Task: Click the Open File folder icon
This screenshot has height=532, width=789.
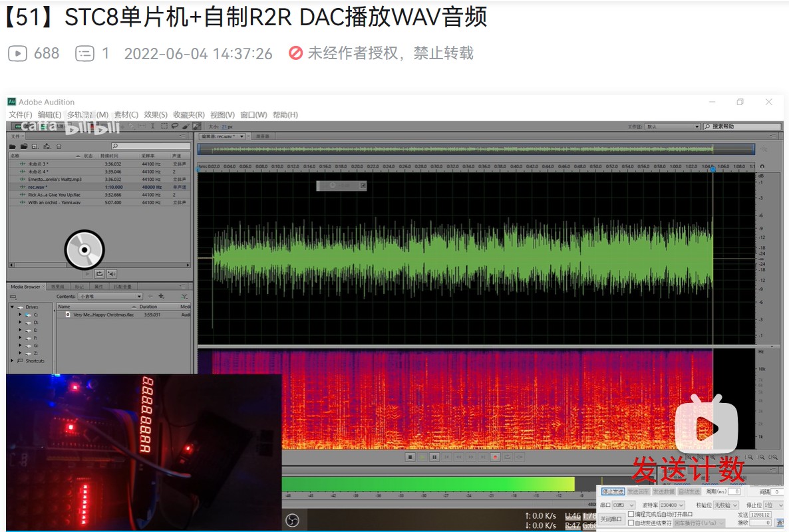Action: click(x=13, y=146)
